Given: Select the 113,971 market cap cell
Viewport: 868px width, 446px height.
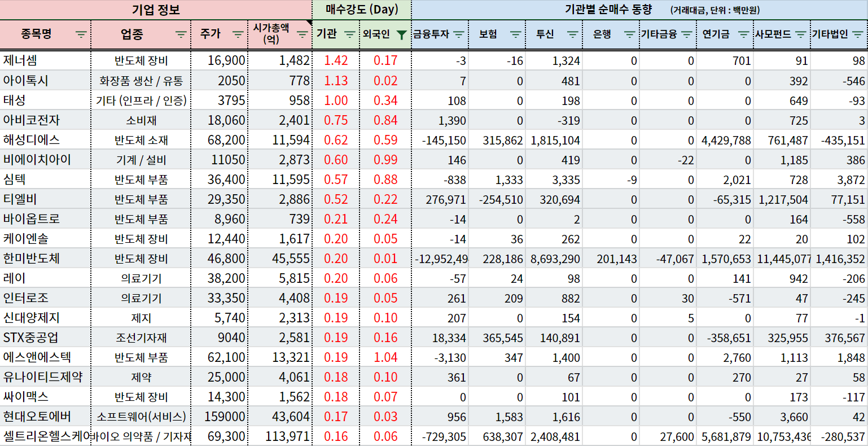Looking at the screenshot, I should click(280, 436).
